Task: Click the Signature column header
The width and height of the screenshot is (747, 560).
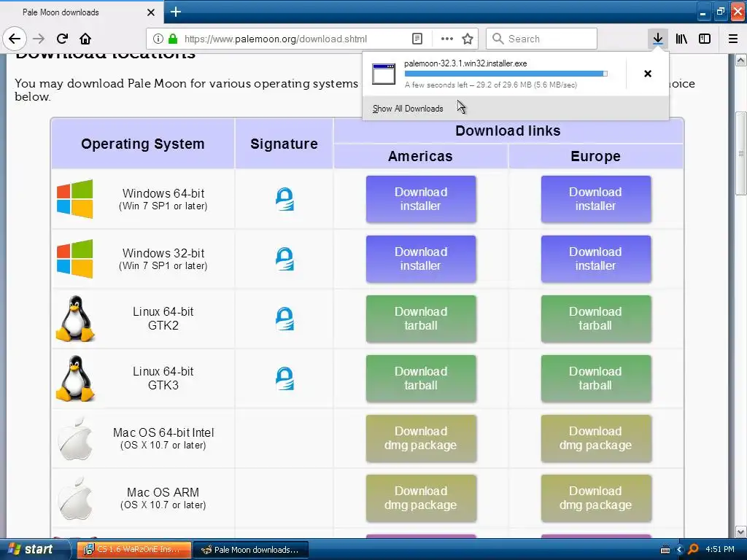Action: (284, 144)
